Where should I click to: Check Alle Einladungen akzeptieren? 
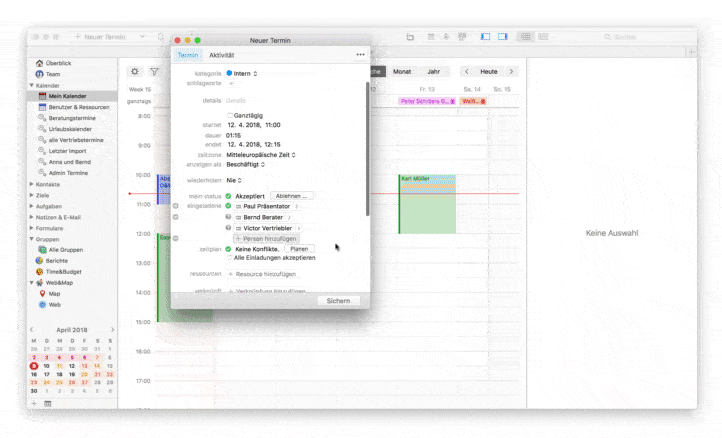pos(230,258)
